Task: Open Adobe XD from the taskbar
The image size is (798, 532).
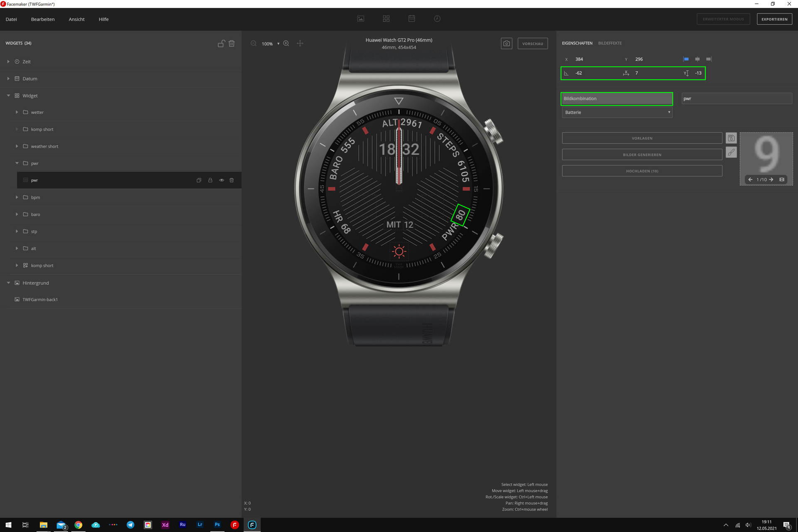Action: pos(165,525)
